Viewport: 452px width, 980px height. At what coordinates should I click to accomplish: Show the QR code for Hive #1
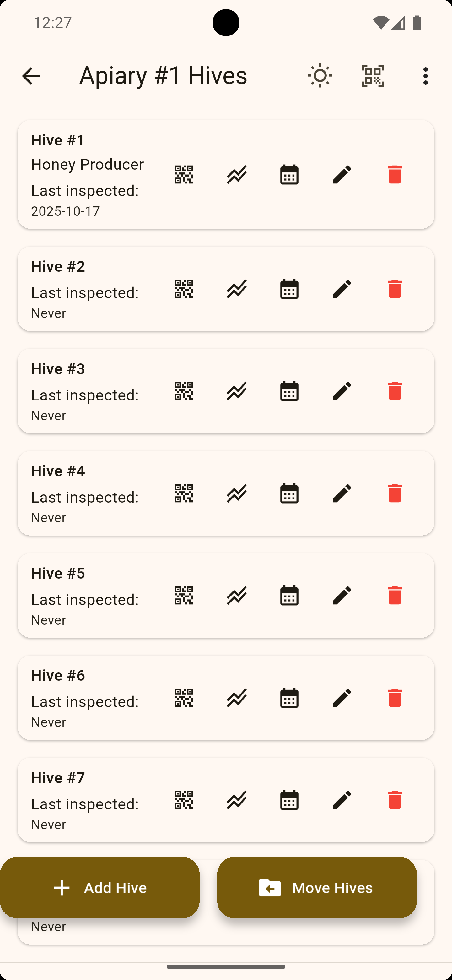[x=184, y=175]
